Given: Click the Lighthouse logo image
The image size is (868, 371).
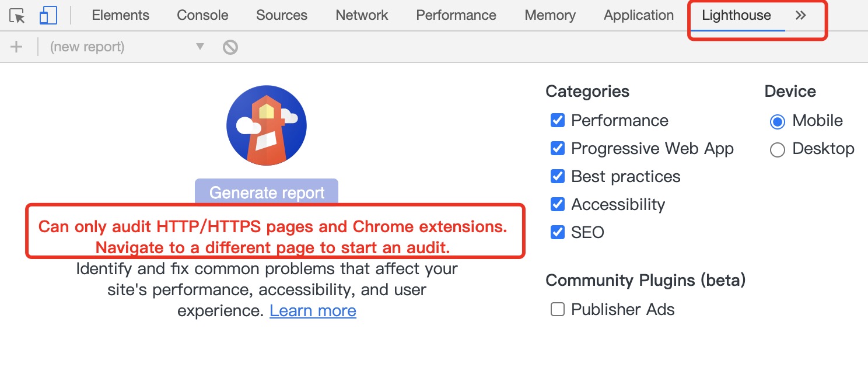Looking at the screenshot, I should [x=267, y=125].
